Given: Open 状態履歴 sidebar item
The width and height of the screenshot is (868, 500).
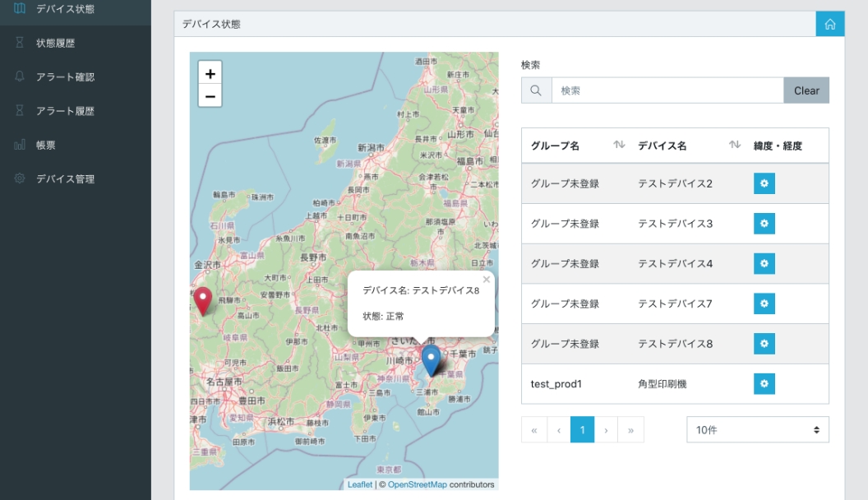Looking at the screenshot, I should tap(55, 44).
